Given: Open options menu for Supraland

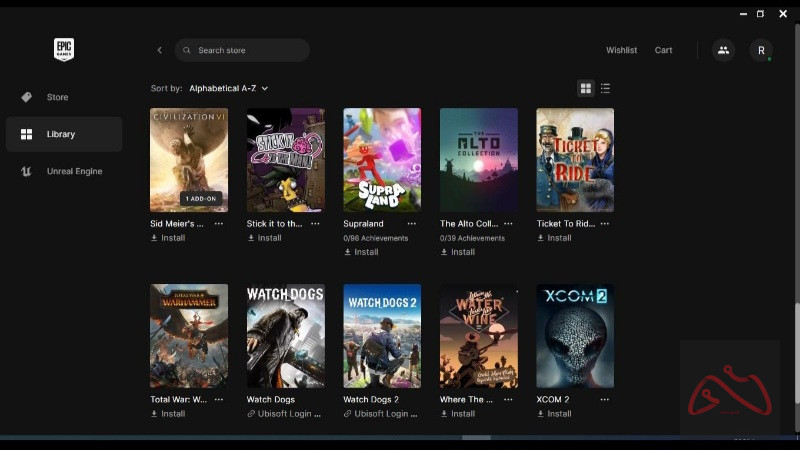Looking at the screenshot, I should 412,224.
